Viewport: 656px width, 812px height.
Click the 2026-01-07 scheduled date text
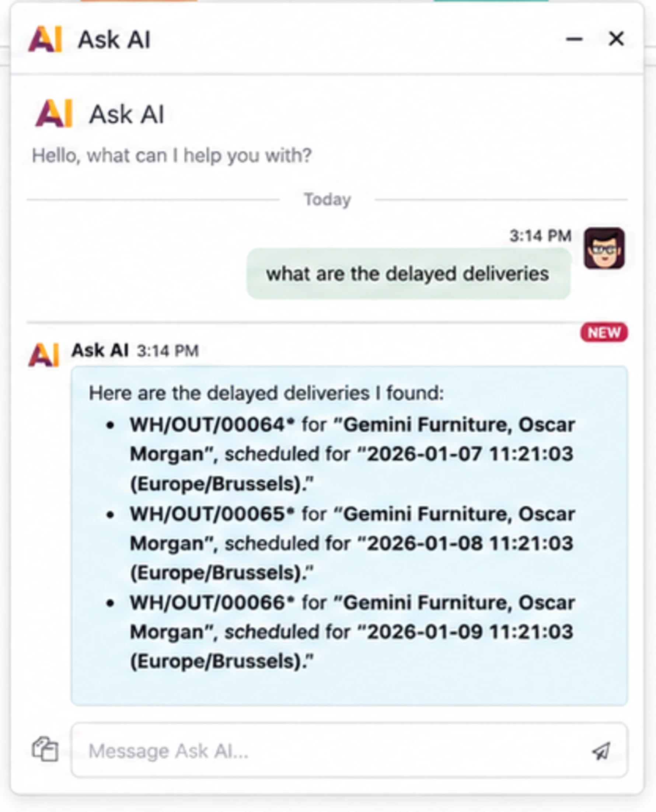coord(425,454)
